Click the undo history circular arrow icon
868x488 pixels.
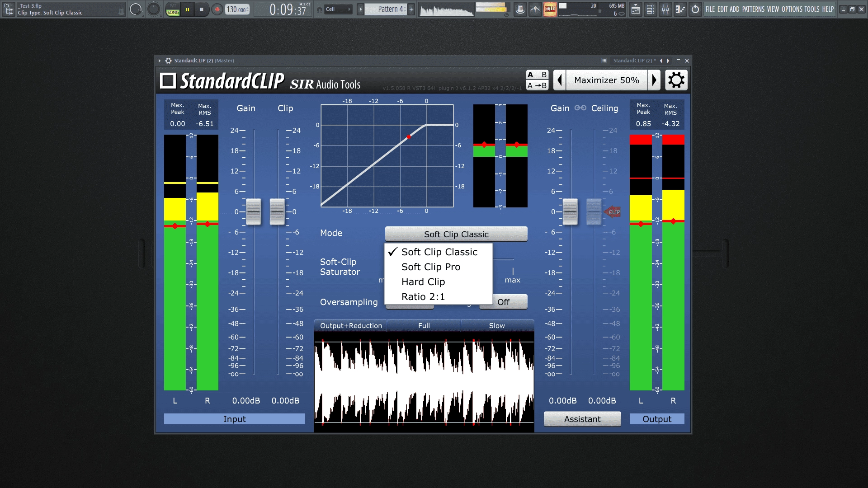coord(695,9)
